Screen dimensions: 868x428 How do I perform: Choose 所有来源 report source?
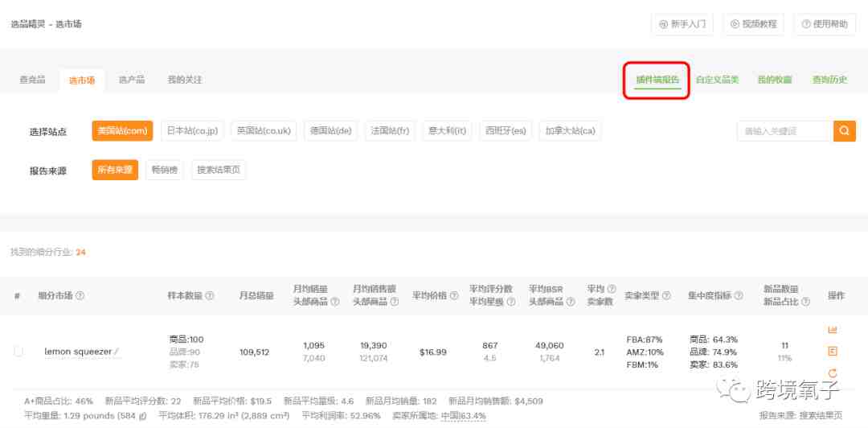tap(115, 171)
